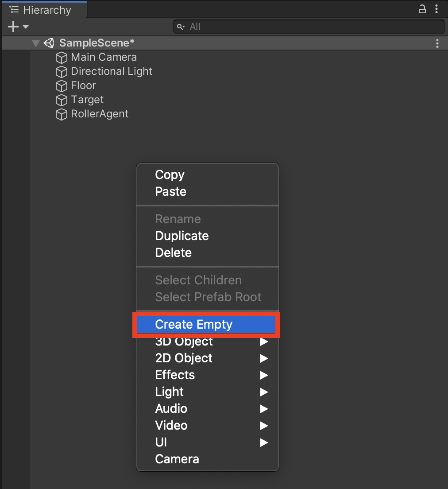Click the Video submenu arrow
This screenshot has height=489, width=448.
click(x=264, y=426)
